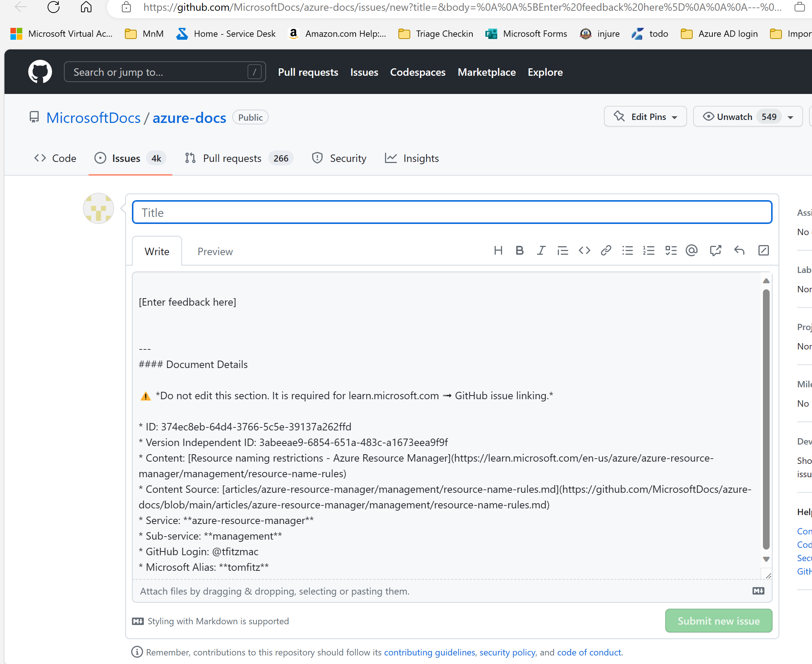Insert a code snippet
Screen dimensions: 812x664
[x=584, y=251]
